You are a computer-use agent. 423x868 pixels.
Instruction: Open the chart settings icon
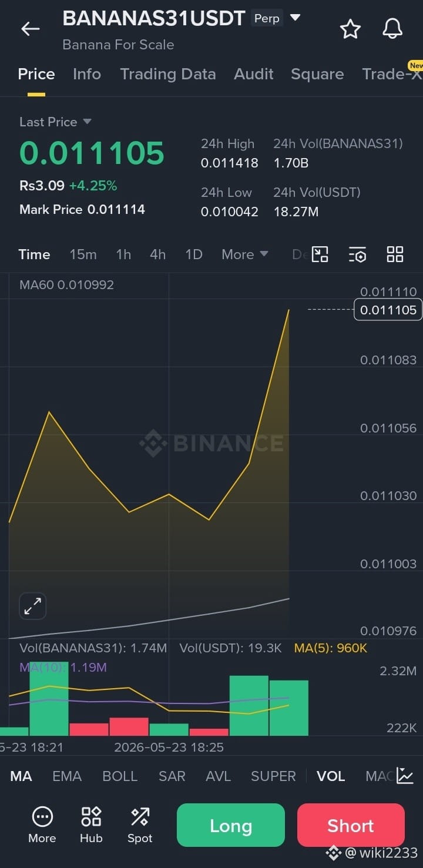point(357,254)
